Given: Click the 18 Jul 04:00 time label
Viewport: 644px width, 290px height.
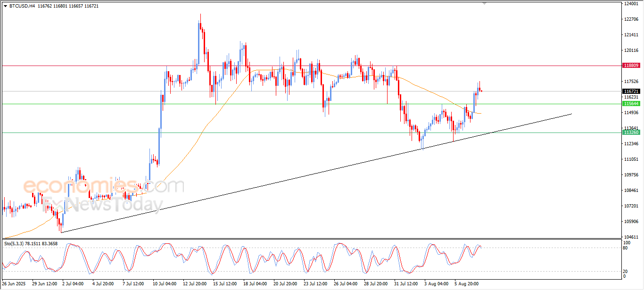Looking at the screenshot, I should (x=255, y=284).
